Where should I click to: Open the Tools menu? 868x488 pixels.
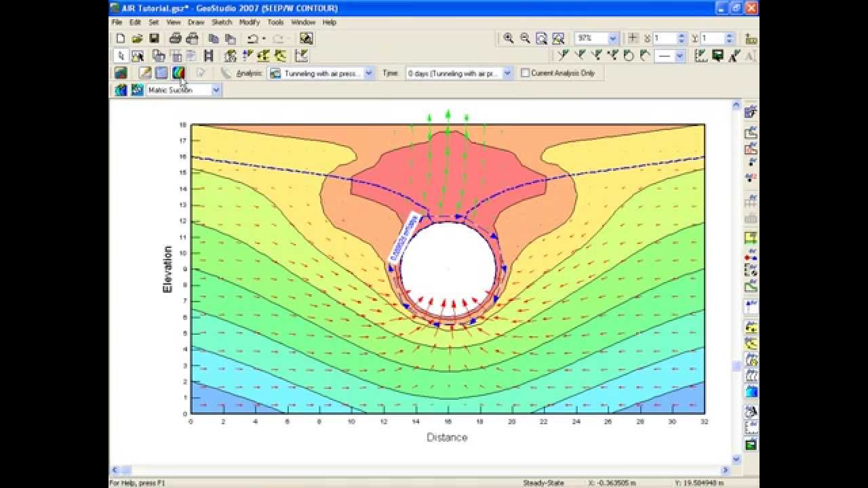pos(275,22)
